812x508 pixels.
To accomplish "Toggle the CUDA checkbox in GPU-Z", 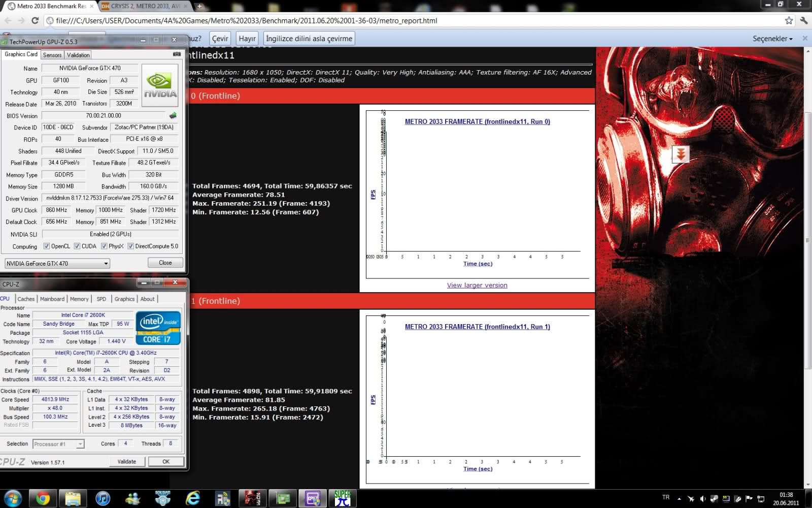I will click(x=77, y=246).
